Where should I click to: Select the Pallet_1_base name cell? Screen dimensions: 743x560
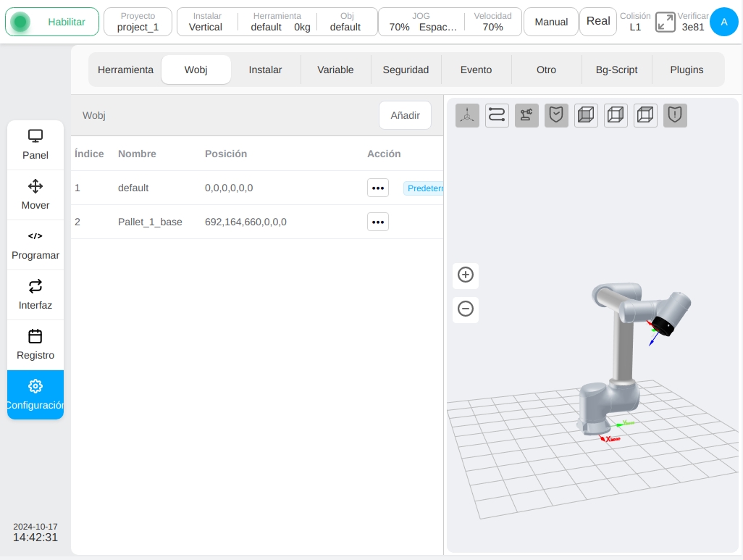click(x=150, y=222)
